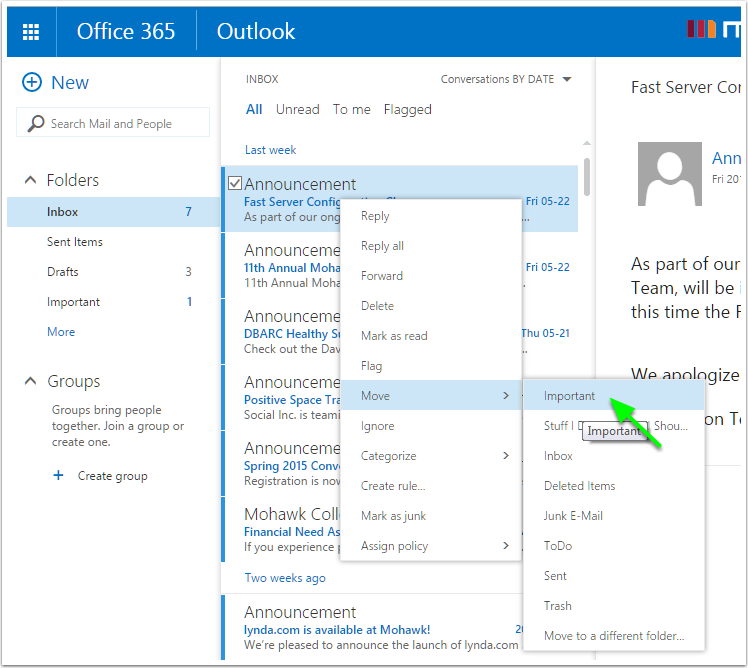748x668 pixels.
Task: Click the search magnifier icon
Action: [36, 124]
